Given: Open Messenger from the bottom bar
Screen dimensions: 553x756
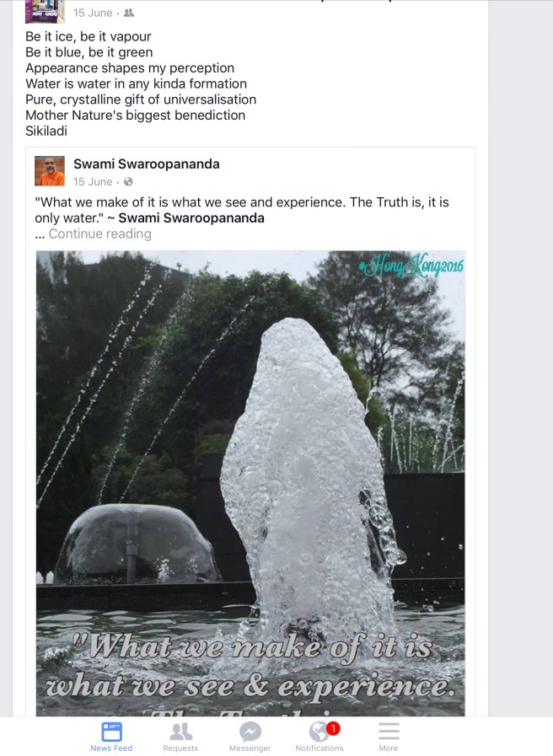Looking at the screenshot, I should click(250, 737).
